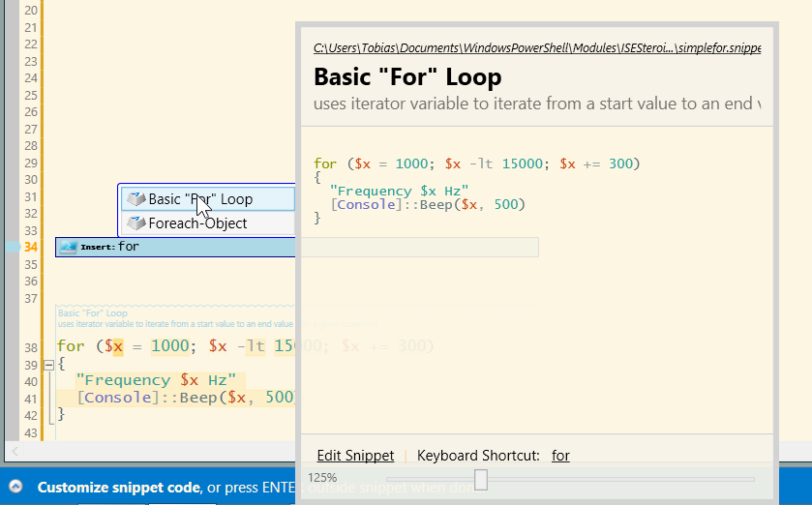Image resolution: width=812 pixels, height=505 pixels.
Task: Click the zoom slider thumb
Action: [480, 479]
